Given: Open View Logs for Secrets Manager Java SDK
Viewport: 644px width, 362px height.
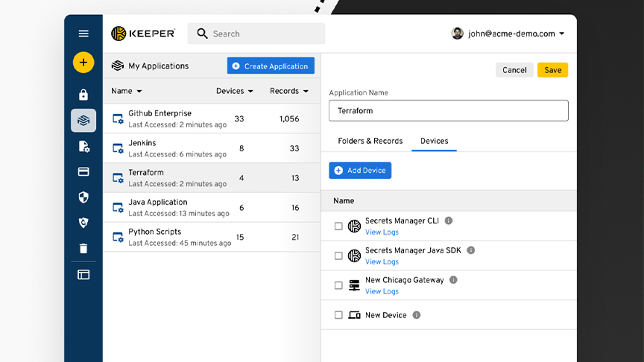Looking at the screenshot, I should tap(382, 262).
